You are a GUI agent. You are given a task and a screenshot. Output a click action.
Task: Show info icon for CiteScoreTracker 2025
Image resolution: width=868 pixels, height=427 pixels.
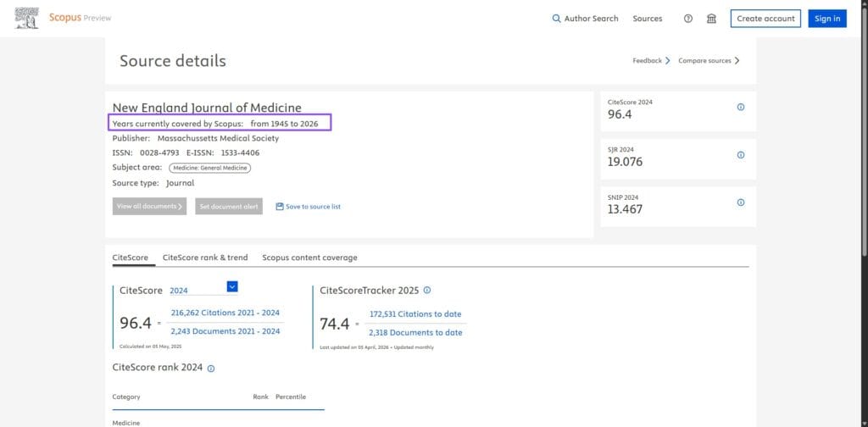point(427,290)
